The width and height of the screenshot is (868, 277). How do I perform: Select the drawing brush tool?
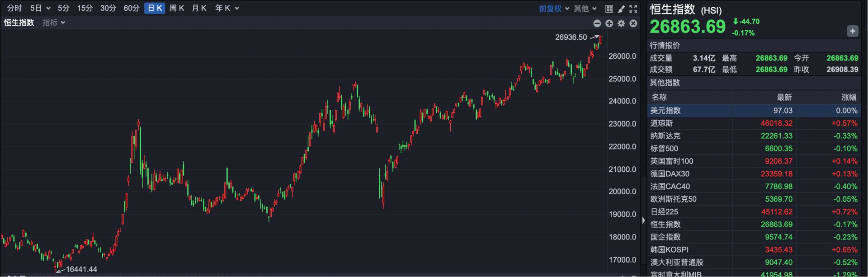coord(622,9)
